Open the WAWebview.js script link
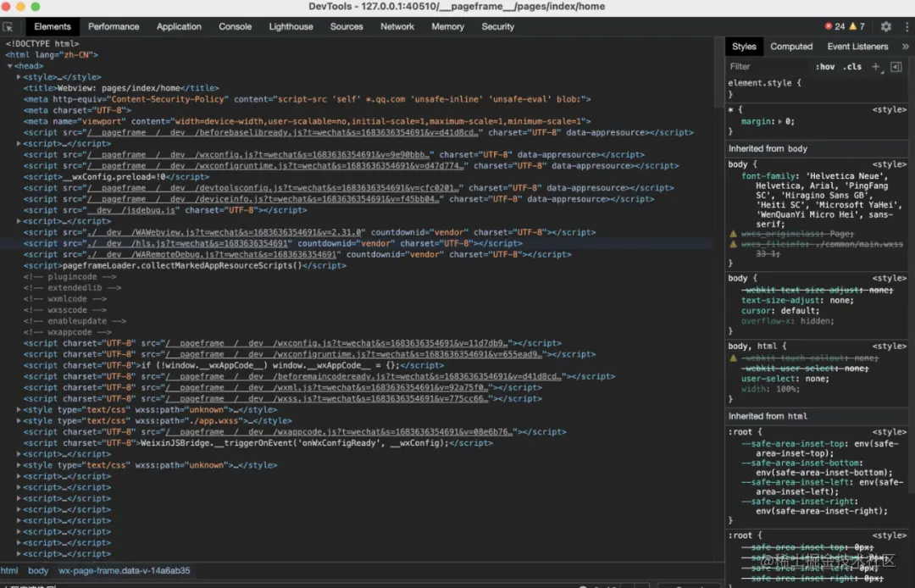The height and width of the screenshot is (588, 915). tap(225, 232)
